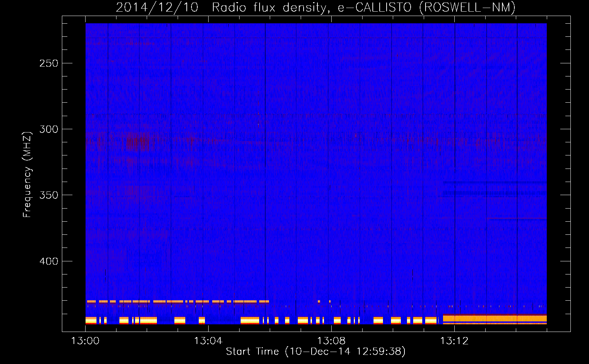Click the station name '(ROSWELL-NM)'
This screenshot has height=364, width=589.
coord(467,7)
